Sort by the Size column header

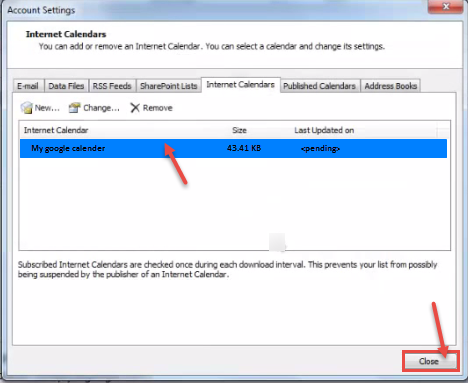239,130
